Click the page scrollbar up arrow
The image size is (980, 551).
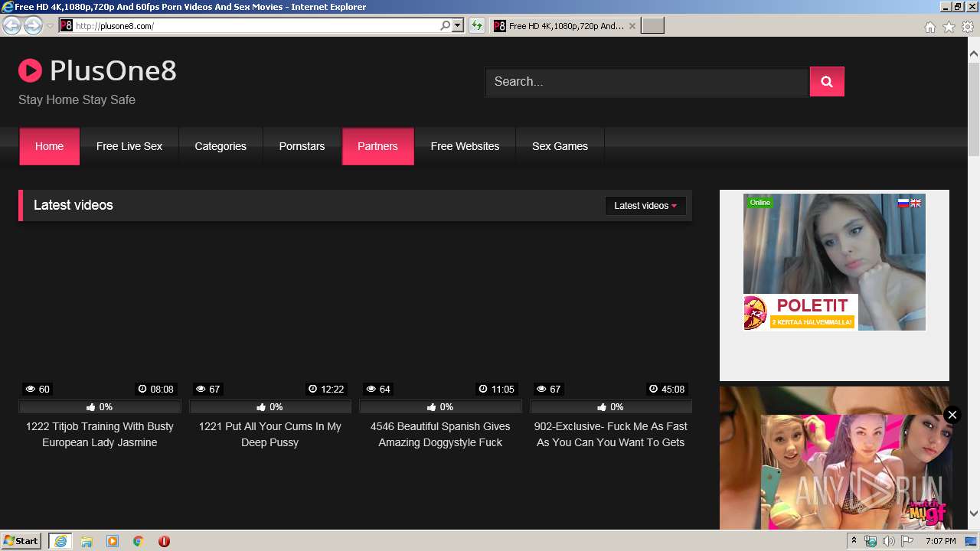974,54
